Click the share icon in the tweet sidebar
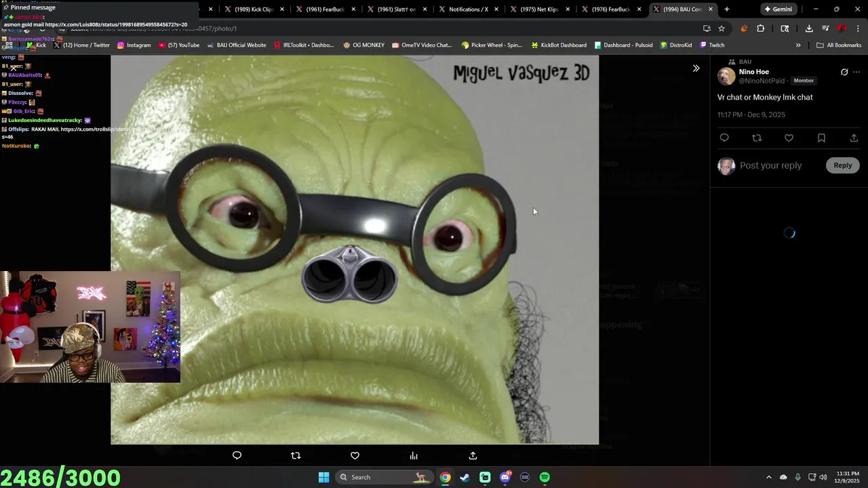The width and height of the screenshot is (868, 488). (854, 138)
